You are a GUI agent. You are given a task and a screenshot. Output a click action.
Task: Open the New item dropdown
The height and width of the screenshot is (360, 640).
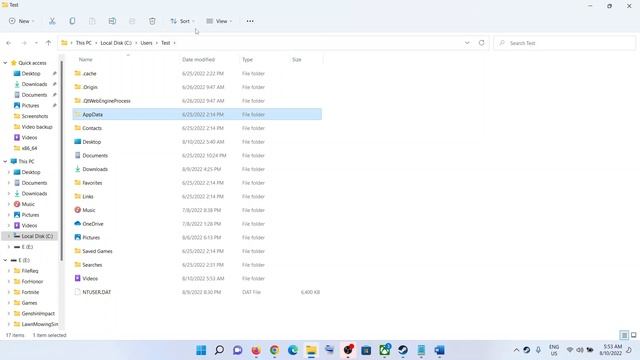[x=21, y=21]
